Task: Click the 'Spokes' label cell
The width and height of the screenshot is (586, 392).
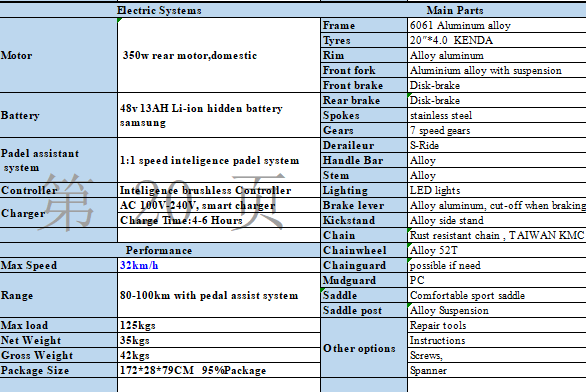Action: click(364, 115)
